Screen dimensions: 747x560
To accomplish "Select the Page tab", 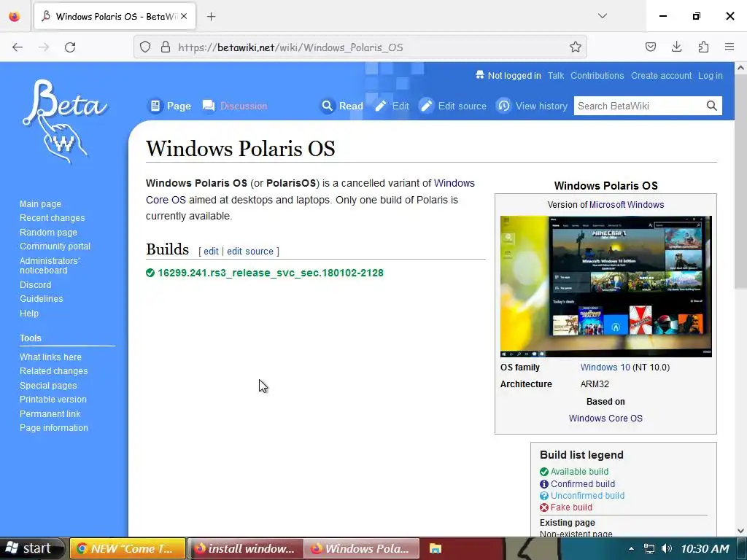I will coord(169,106).
